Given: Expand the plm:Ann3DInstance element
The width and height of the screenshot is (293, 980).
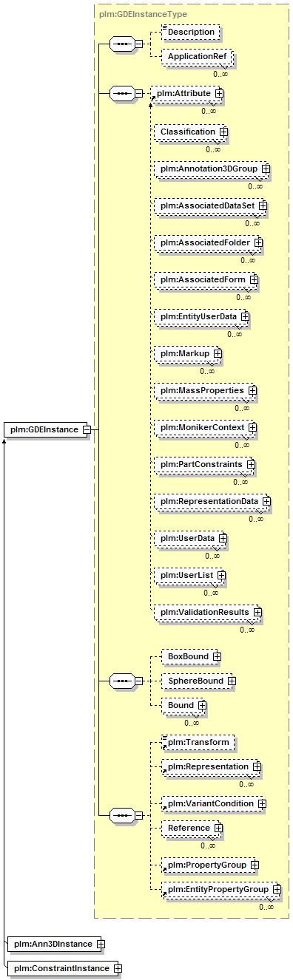Looking at the screenshot, I should (100, 944).
